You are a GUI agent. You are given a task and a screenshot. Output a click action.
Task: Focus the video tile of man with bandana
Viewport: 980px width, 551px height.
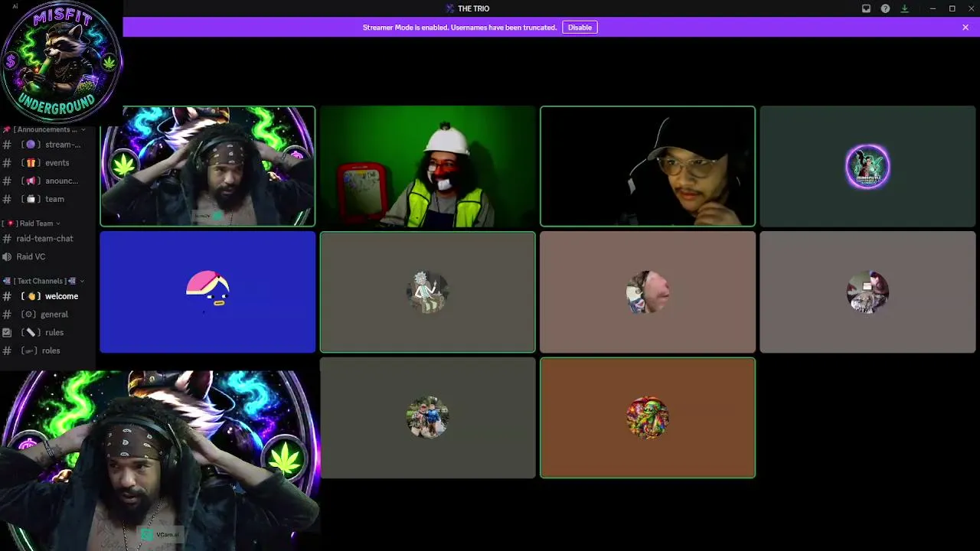(x=207, y=166)
